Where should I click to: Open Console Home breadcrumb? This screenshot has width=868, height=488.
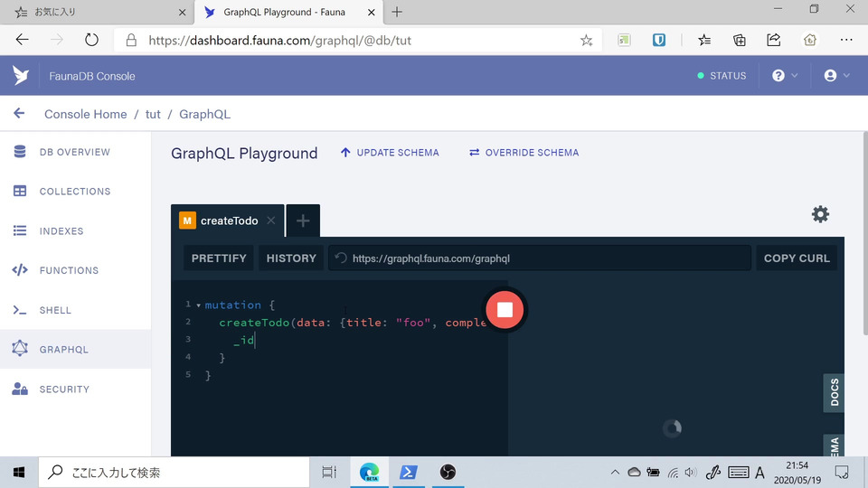pos(85,114)
